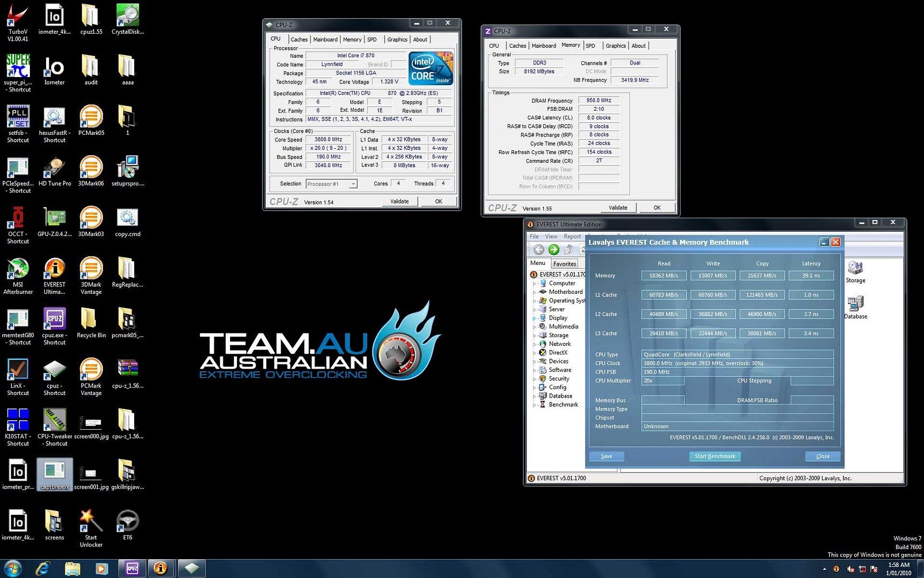Open Graphics tab in CPU-Z 1.55 window

(x=615, y=46)
